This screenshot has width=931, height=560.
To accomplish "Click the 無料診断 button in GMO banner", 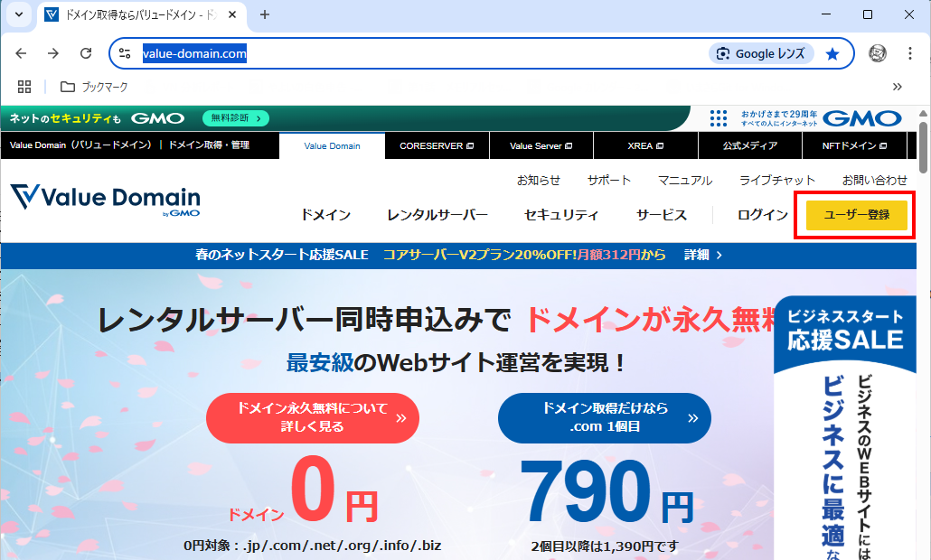I will pos(235,118).
